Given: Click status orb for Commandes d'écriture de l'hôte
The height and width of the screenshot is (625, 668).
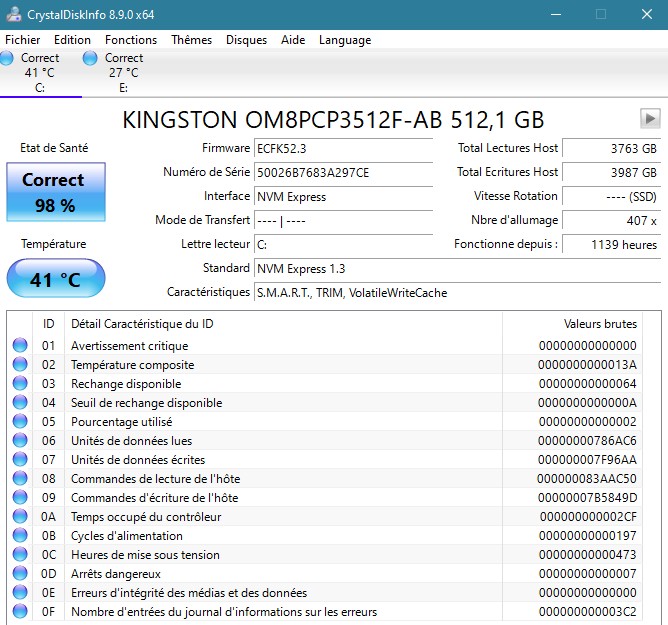Looking at the screenshot, I should point(20,497).
